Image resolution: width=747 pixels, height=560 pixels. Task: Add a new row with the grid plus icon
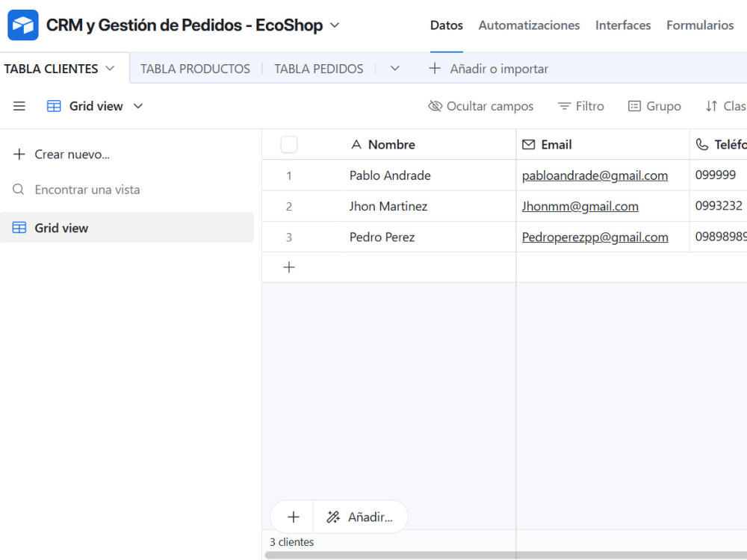coord(288,267)
